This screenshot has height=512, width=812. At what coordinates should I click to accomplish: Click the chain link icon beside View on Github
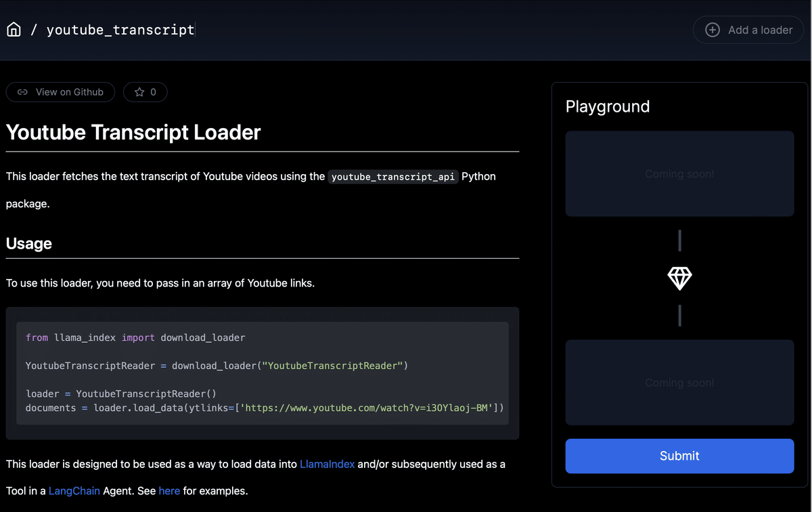pos(22,92)
